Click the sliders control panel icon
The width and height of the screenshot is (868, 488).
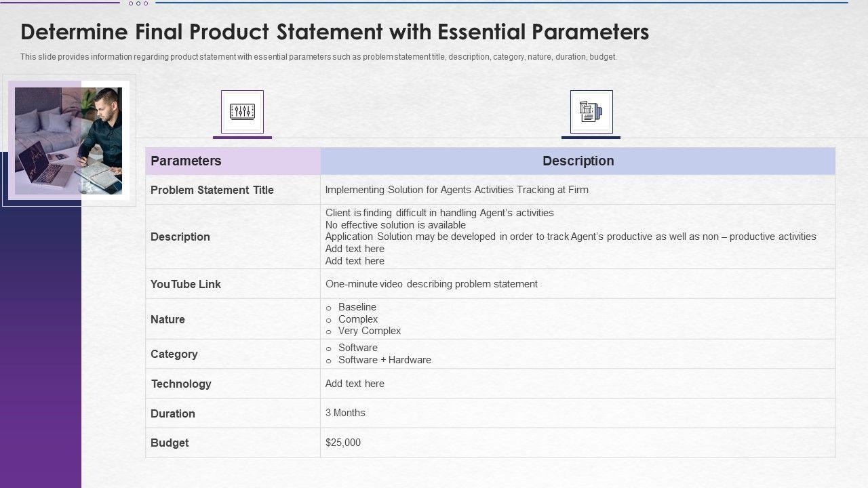click(242, 111)
